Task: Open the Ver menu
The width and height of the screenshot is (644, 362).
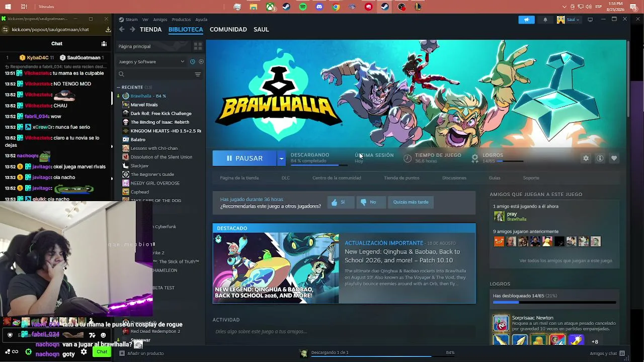Action: (x=145, y=20)
